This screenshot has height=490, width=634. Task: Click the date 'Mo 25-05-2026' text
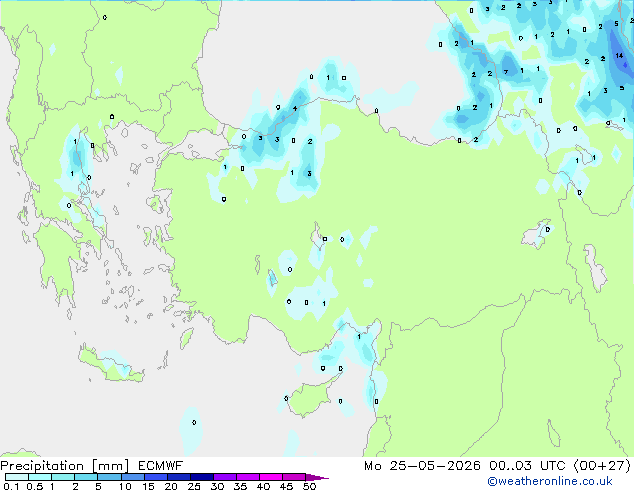(422, 466)
